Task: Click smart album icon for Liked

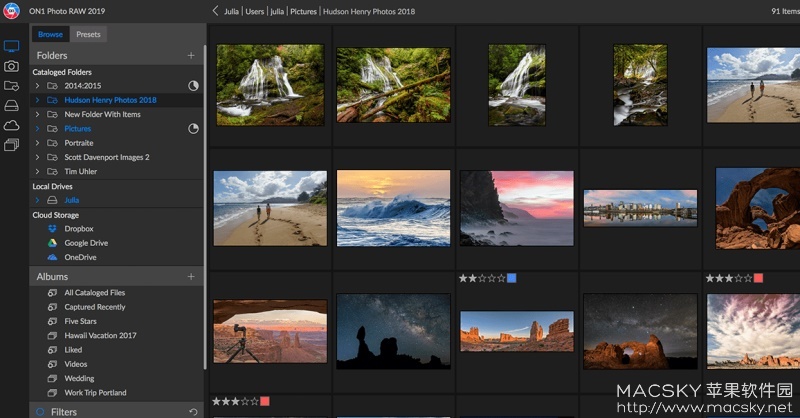Action: pos(52,350)
